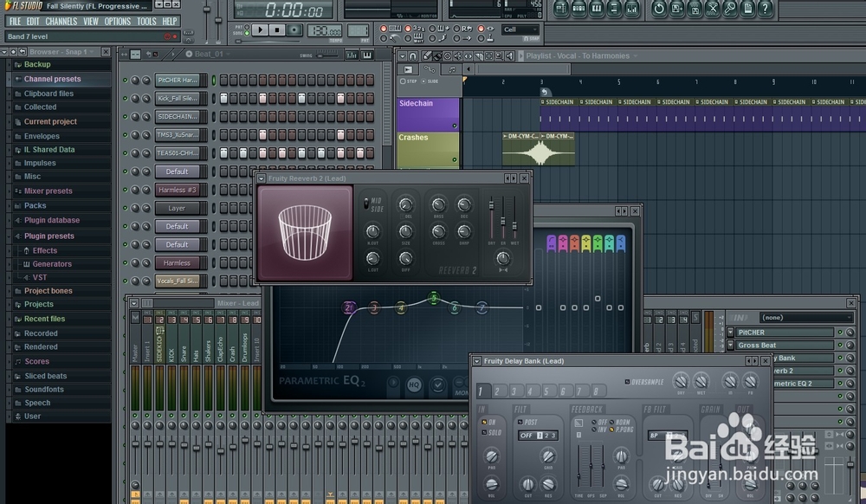Open the Kick_Fall Sile channel button
The image size is (866, 504).
[x=178, y=98]
